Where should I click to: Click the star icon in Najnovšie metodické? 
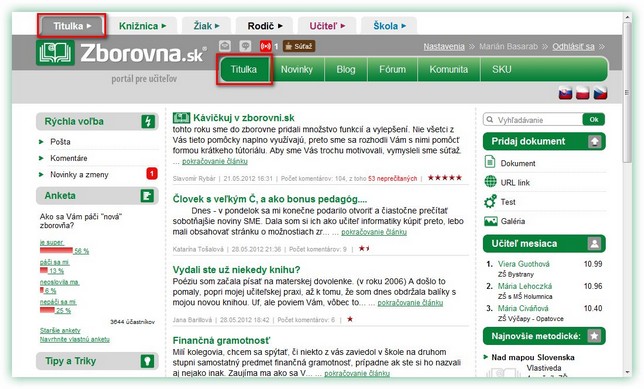click(x=594, y=336)
